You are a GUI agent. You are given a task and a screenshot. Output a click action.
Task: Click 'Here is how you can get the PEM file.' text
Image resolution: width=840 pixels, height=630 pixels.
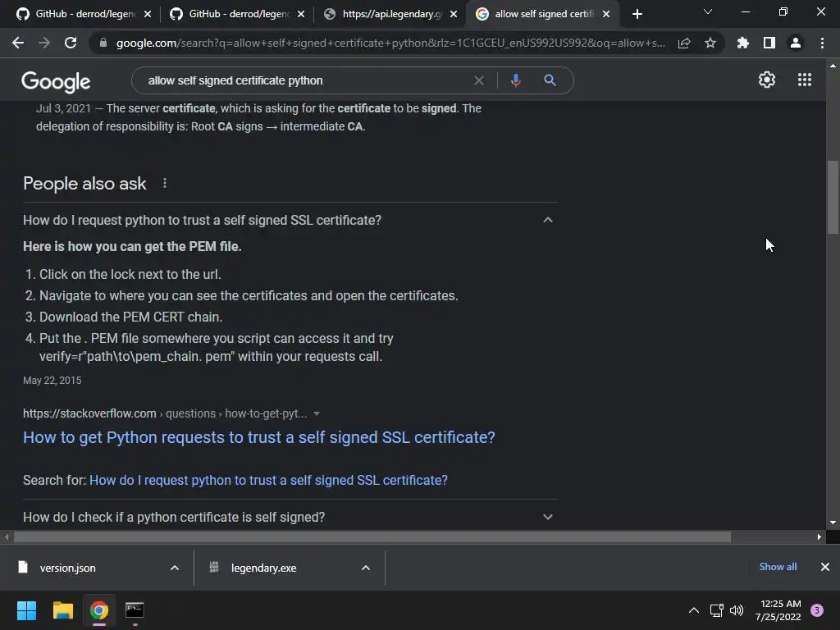tap(132, 246)
